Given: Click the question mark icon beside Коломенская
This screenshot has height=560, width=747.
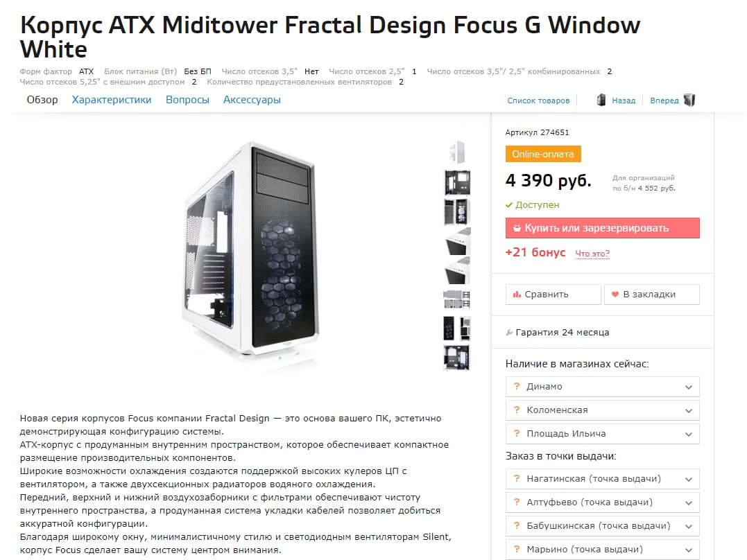Looking at the screenshot, I should point(517,410).
